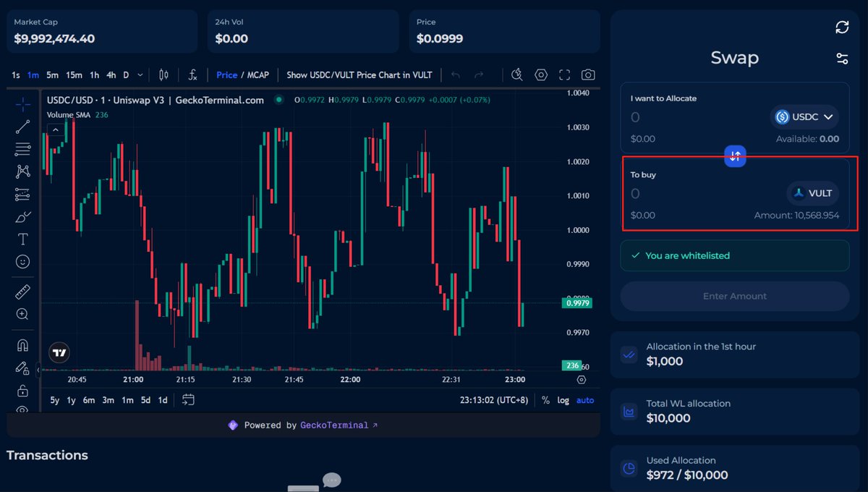Toggle magnet mode

tap(22, 345)
